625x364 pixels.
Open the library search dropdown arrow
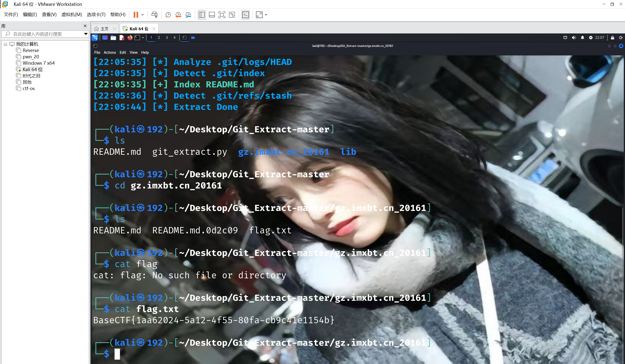pos(85,34)
